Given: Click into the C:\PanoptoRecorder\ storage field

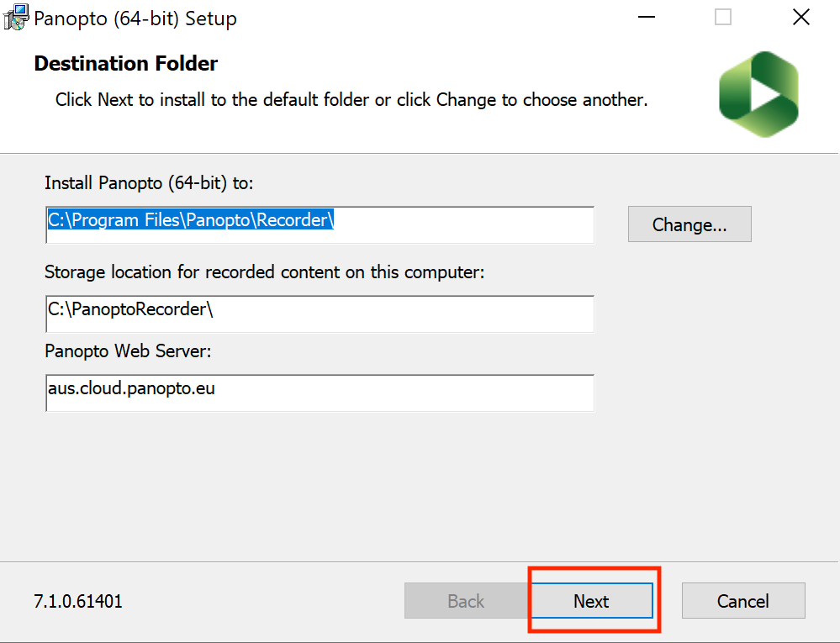Looking at the screenshot, I should pyautogui.click(x=320, y=314).
